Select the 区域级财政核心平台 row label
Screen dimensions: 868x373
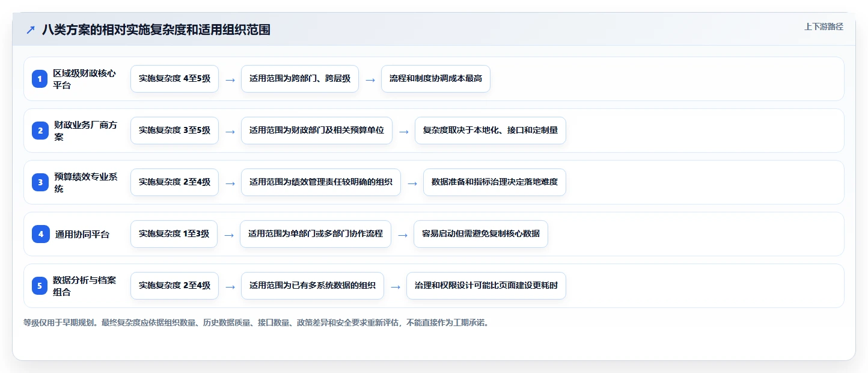tap(84, 79)
